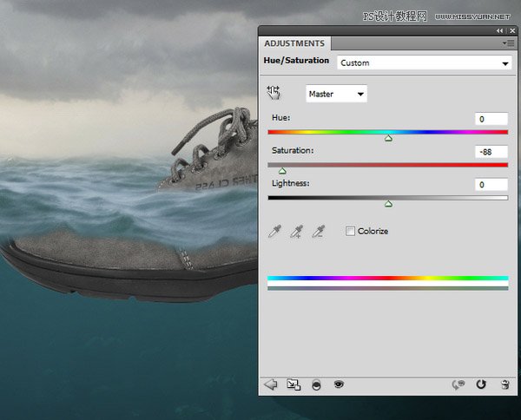Open the Adjustments panel options menu
The image size is (521, 420).
click(507, 43)
